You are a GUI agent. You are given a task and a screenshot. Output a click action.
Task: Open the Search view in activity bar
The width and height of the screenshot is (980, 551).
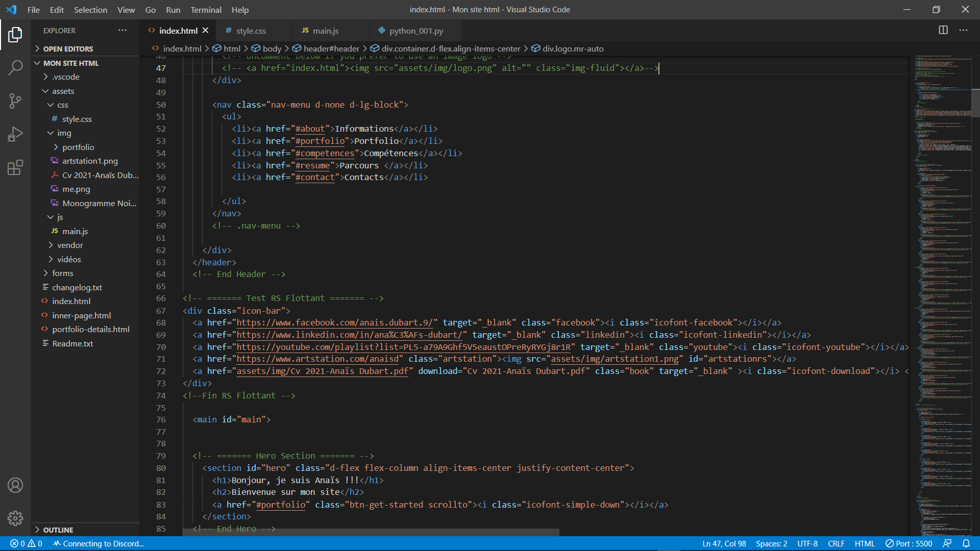tap(15, 67)
